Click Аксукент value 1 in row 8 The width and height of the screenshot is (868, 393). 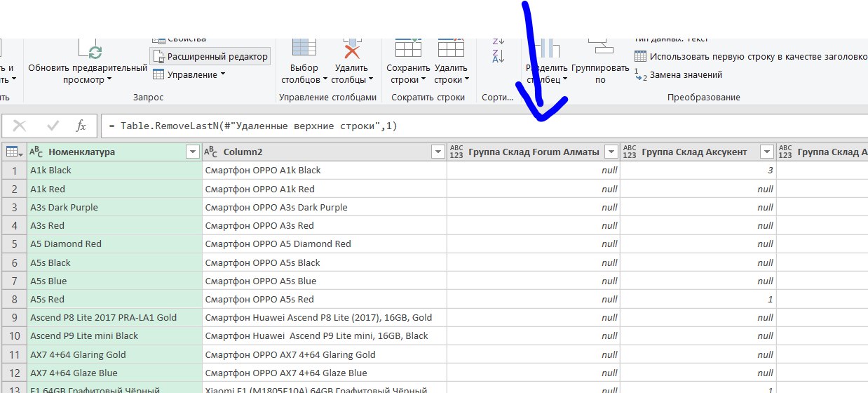[x=698, y=299]
